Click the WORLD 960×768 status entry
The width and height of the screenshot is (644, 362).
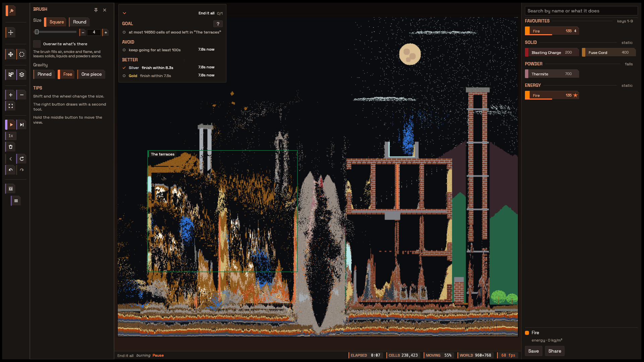coord(475,355)
